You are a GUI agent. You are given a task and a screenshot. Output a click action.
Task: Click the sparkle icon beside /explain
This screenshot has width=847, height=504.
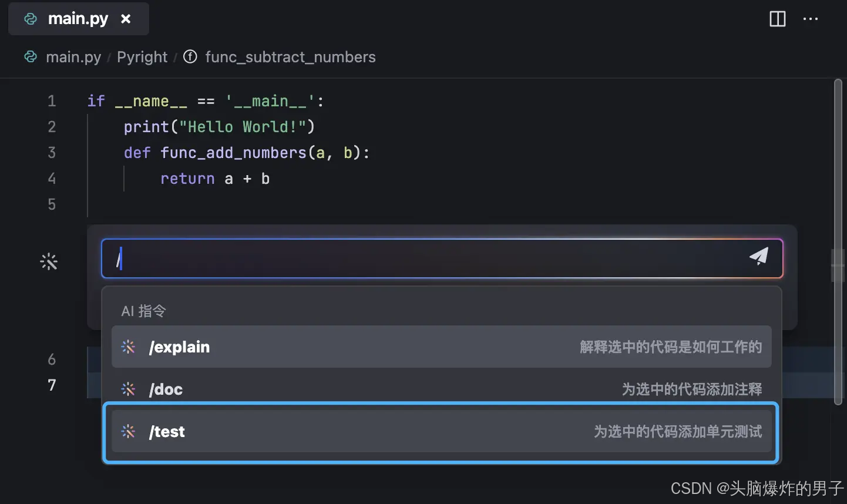point(128,347)
